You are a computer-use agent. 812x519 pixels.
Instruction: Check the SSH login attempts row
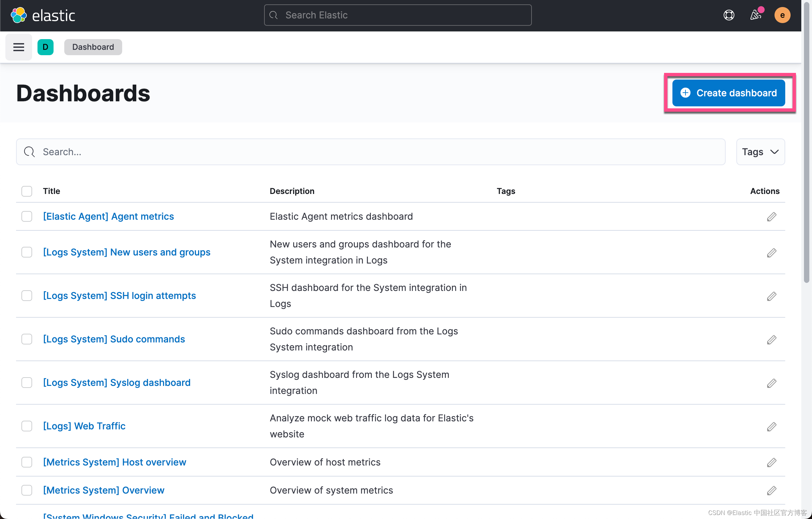tap(27, 296)
